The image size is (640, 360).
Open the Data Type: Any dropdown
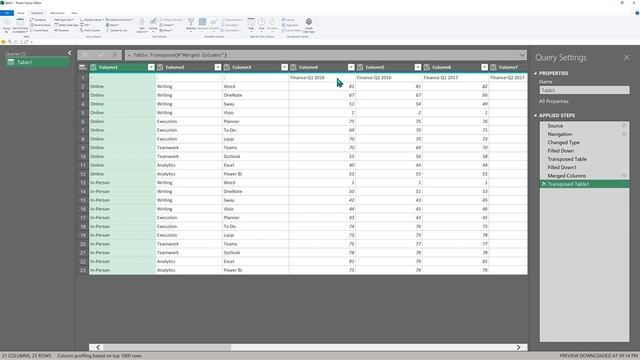[x=64, y=20]
